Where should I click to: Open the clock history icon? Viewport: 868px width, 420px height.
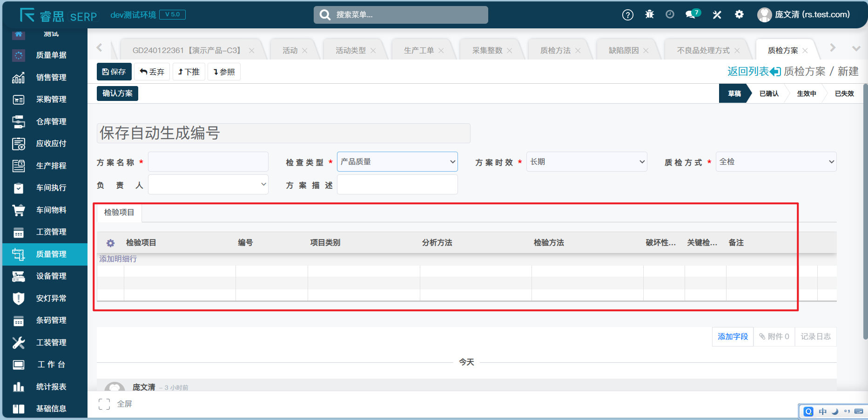pyautogui.click(x=670, y=14)
